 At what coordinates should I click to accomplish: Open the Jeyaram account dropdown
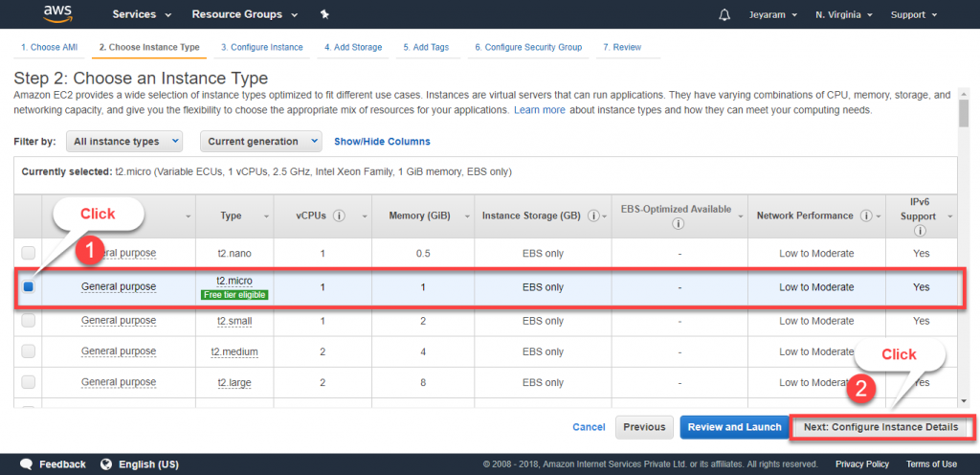click(x=773, y=14)
